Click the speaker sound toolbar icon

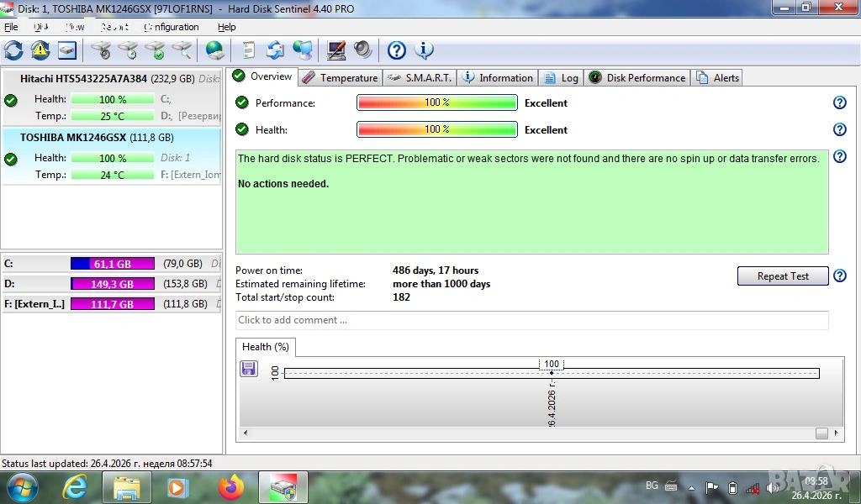click(x=363, y=50)
